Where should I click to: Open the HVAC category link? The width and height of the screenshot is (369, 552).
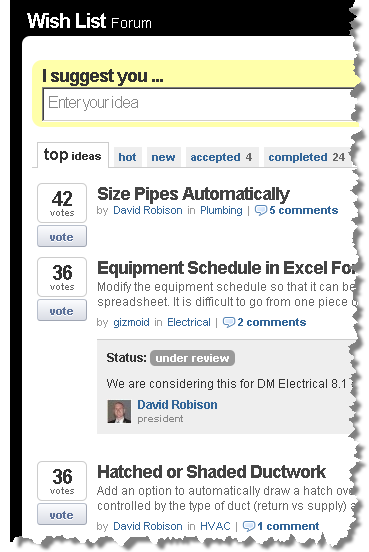coord(215,526)
